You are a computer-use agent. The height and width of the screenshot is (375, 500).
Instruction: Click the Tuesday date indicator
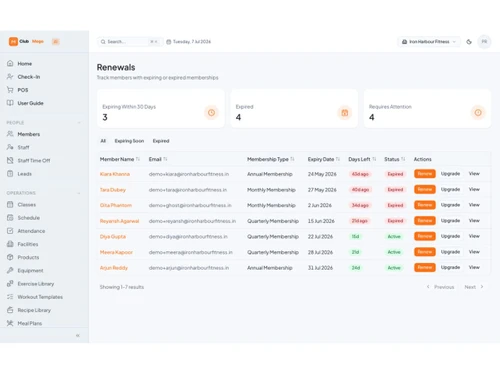coord(189,42)
